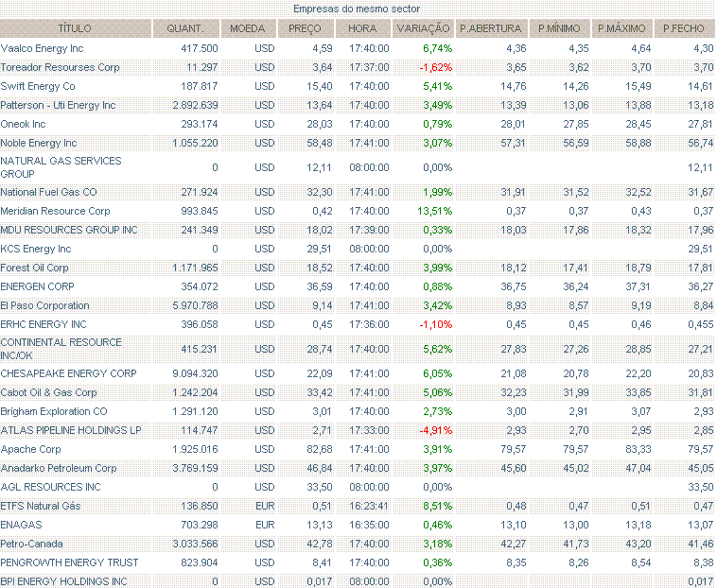Image resolution: width=717 pixels, height=588 pixels.
Task: Open CHESAPEAKE ENERGY CORP link
Action: (69, 373)
